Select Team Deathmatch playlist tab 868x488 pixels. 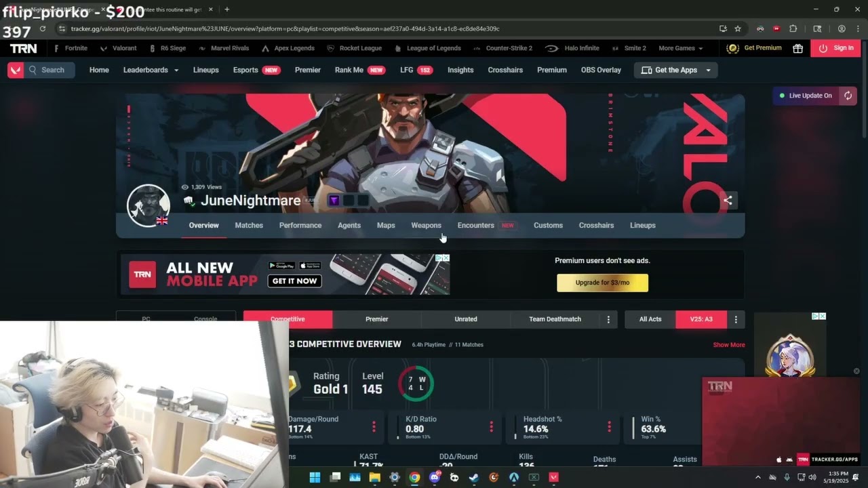click(555, 319)
